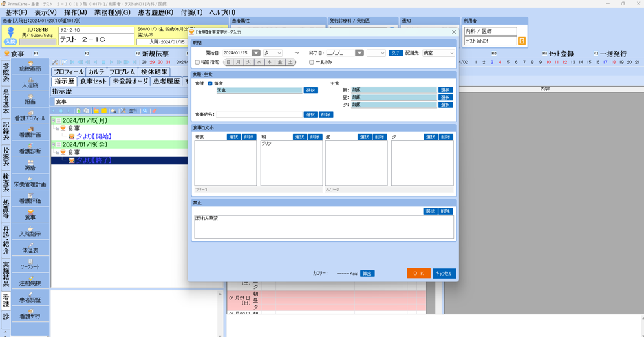Click the red pin icon in the 指示歴 toolbar
The height and width of the screenshot is (337, 644).
click(155, 111)
